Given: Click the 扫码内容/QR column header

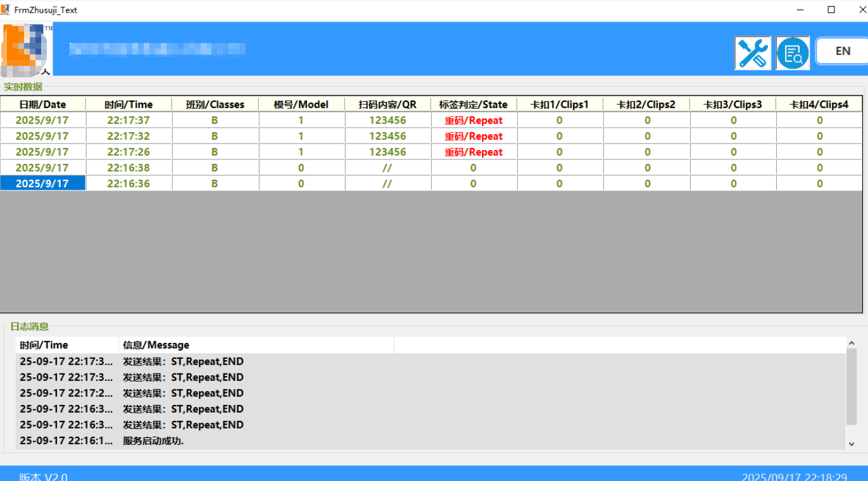Looking at the screenshot, I should pos(387,104).
